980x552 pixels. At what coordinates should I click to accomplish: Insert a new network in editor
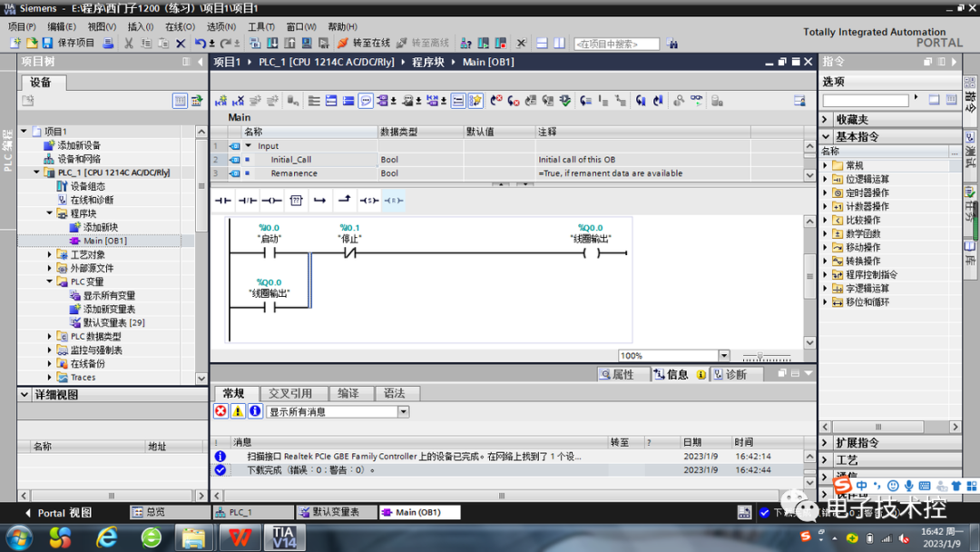(220, 101)
